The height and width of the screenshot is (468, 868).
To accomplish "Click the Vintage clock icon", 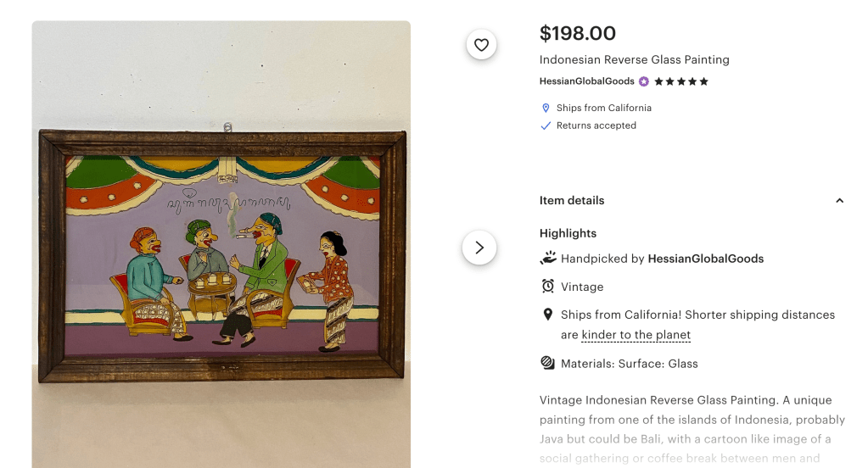I will pyautogui.click(x=548, y=287).
